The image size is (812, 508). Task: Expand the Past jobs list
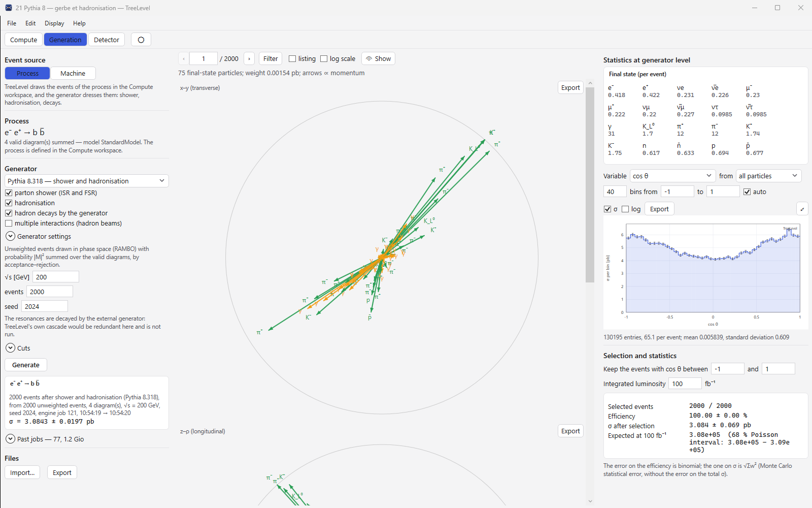tap(10, 439)
